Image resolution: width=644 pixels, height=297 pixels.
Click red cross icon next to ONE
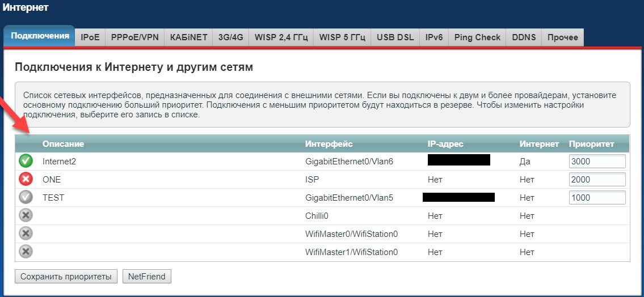pos(26,180)
